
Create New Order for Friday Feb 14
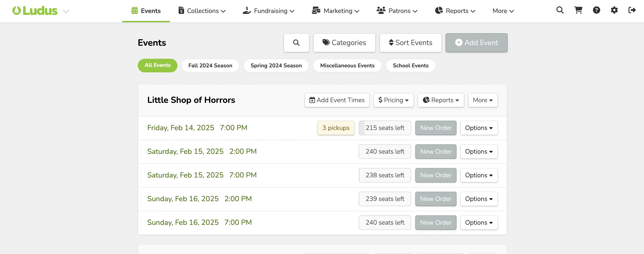coord(436,128)
